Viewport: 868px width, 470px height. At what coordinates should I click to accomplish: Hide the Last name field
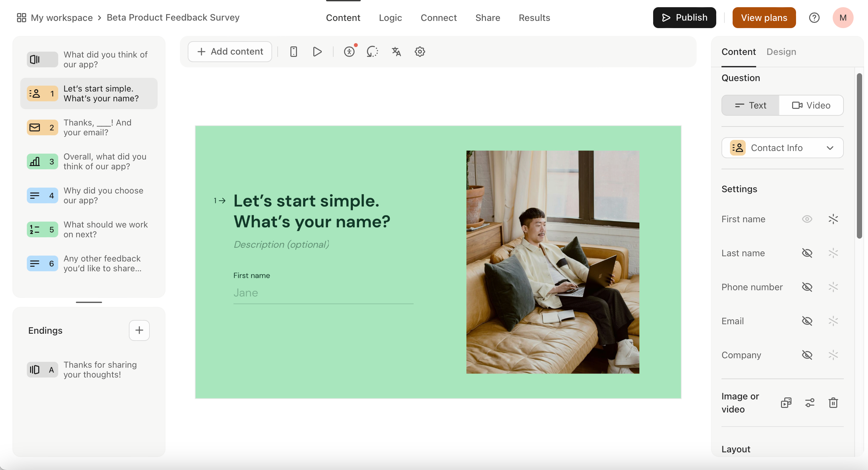[807, 253]
